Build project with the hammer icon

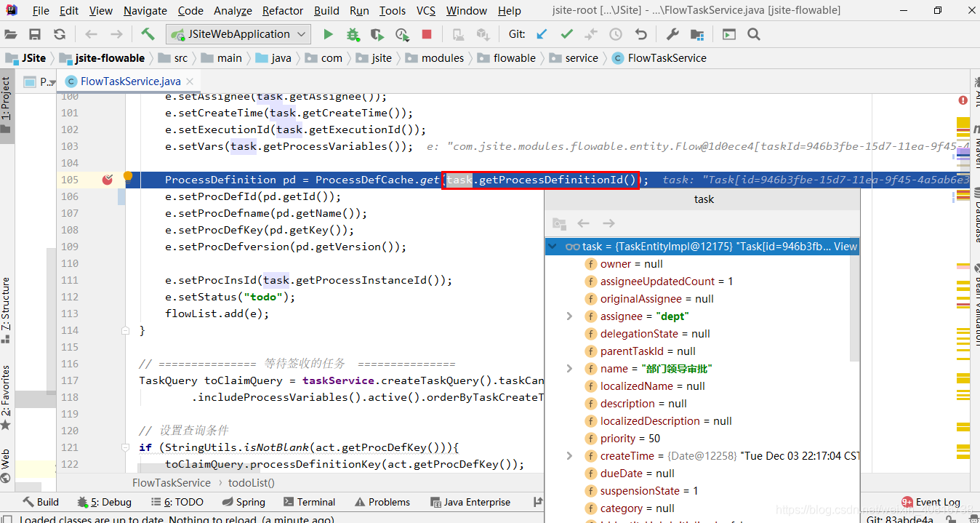(148, 34)
